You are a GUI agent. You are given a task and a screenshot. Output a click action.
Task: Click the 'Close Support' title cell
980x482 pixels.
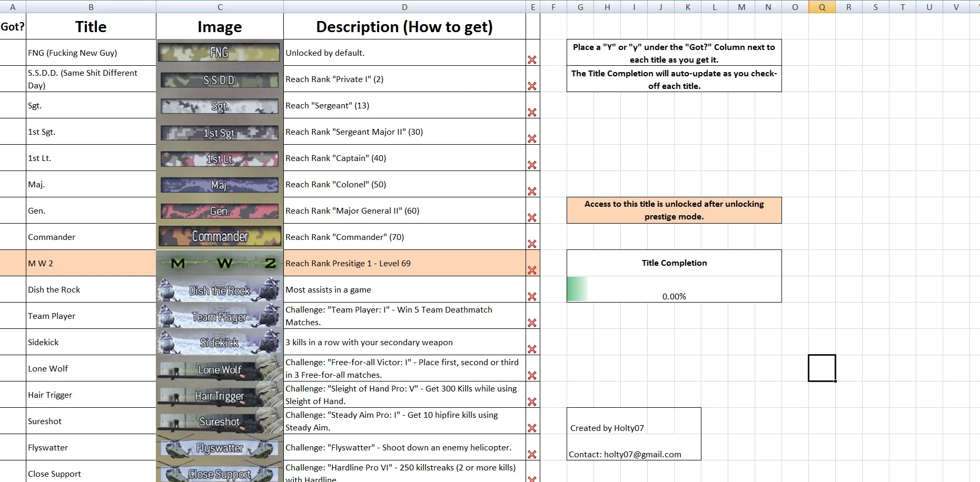[x=91, y=473]
